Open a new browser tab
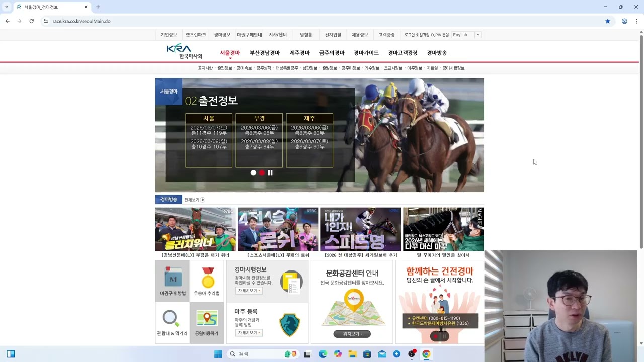 coord(98,7)
